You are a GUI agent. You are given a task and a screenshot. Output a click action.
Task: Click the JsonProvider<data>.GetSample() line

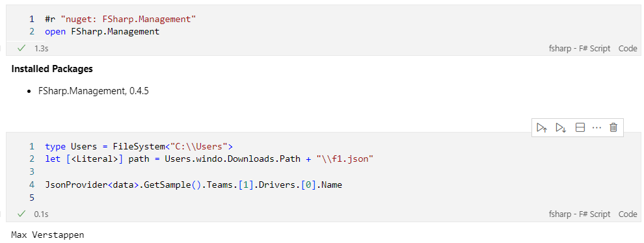193,185
